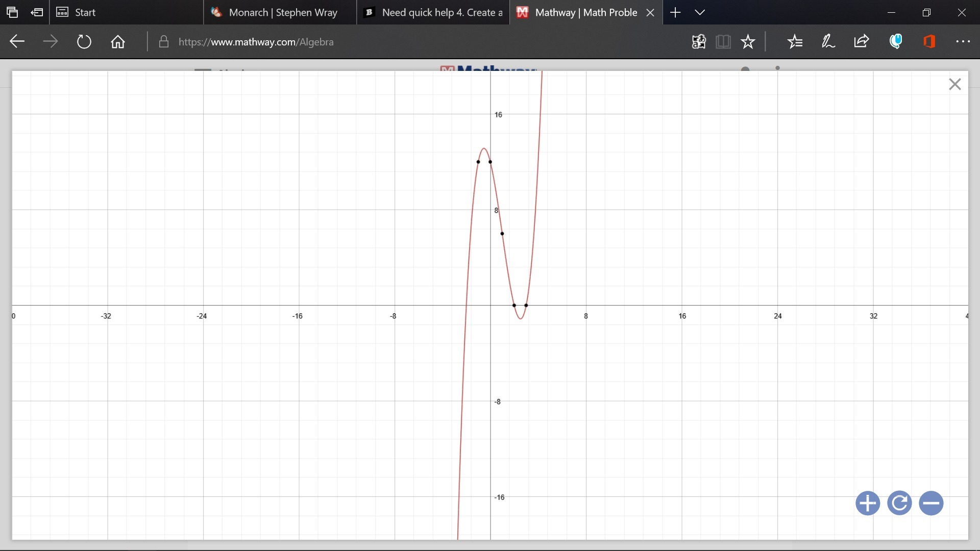Share this page
The height and width of the screenshot is (551, 980).
point(861,42)
